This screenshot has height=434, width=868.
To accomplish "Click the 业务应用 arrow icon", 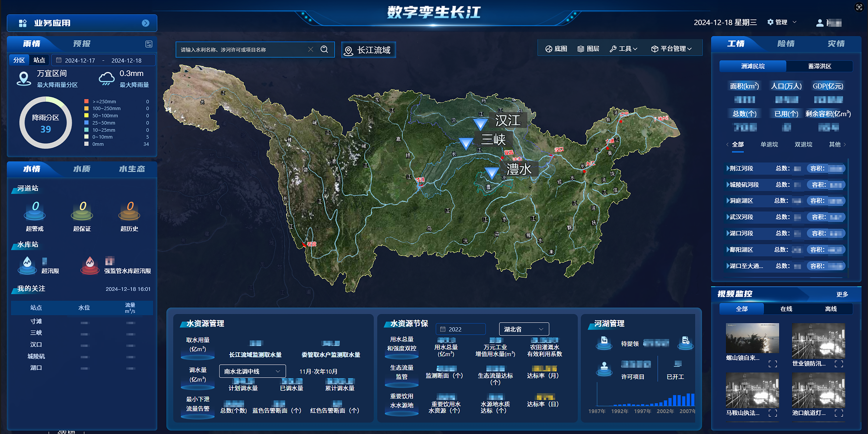I will pos(146,23).
